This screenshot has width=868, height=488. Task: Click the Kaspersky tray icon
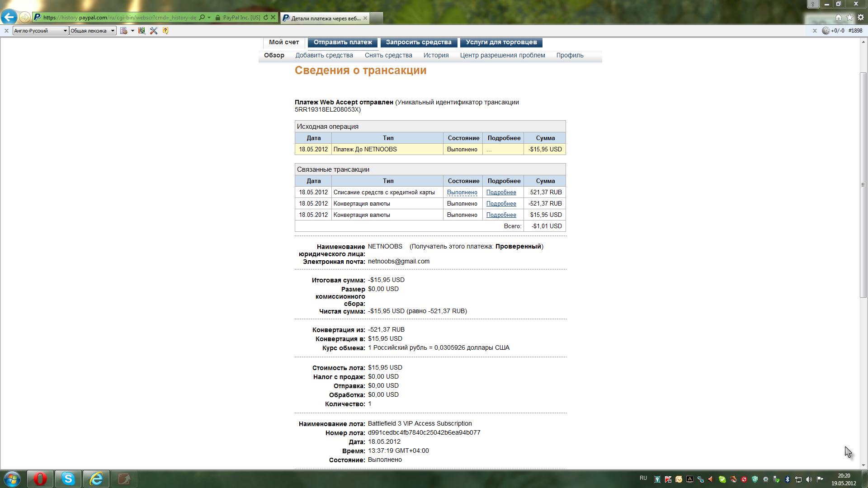point(668,479)
